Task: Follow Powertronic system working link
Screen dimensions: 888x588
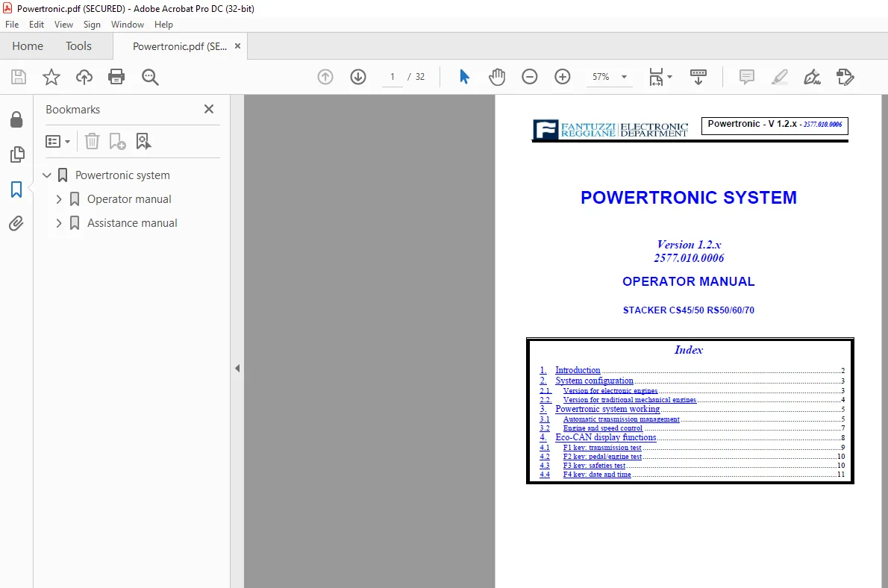Action: [x=607, y=409]
